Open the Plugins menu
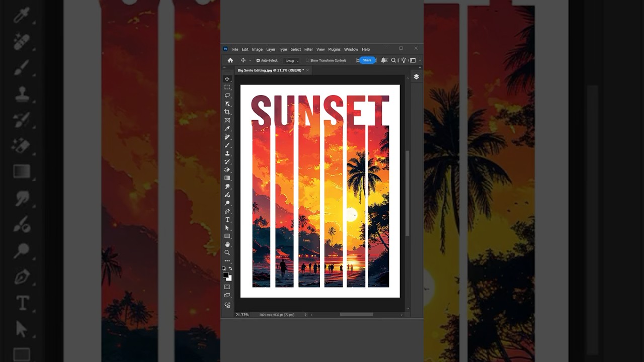Viewport: 644px width, 362px height. coord(334,49)
